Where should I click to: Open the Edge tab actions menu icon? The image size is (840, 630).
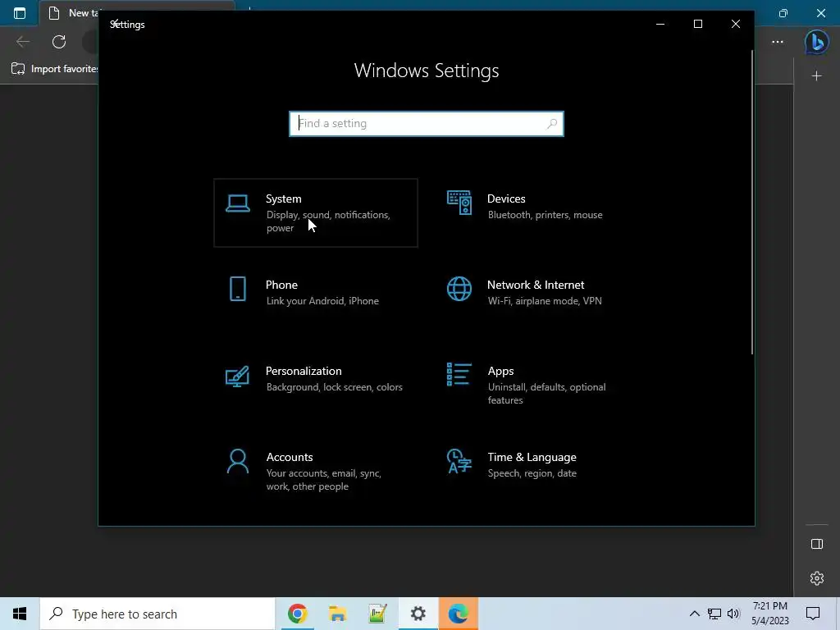20,13
